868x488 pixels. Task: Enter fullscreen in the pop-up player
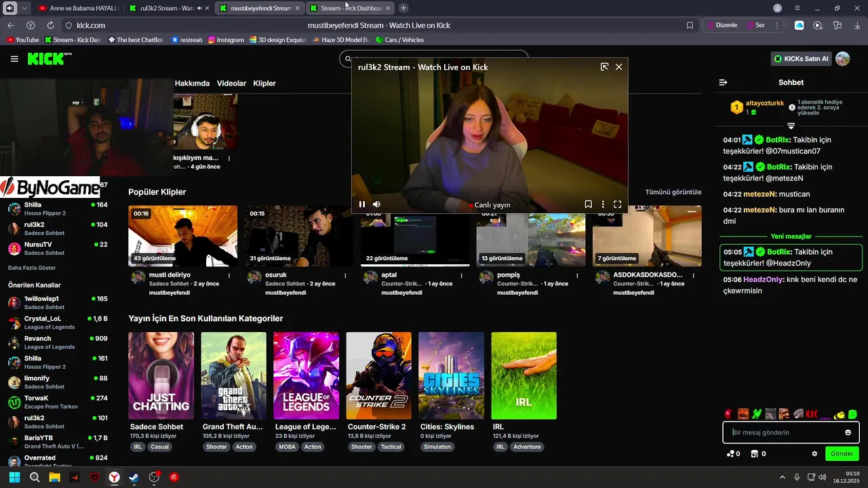point(618,204)
